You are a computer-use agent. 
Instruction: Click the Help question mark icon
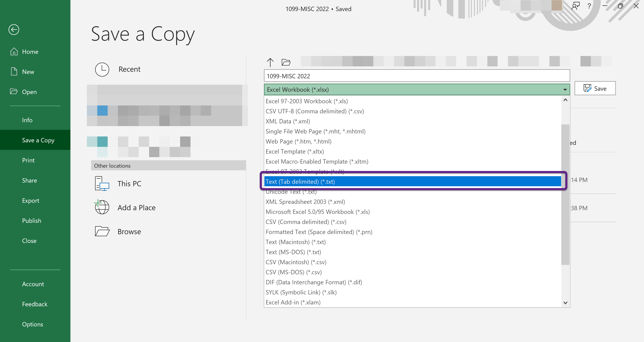coord(589,6)
